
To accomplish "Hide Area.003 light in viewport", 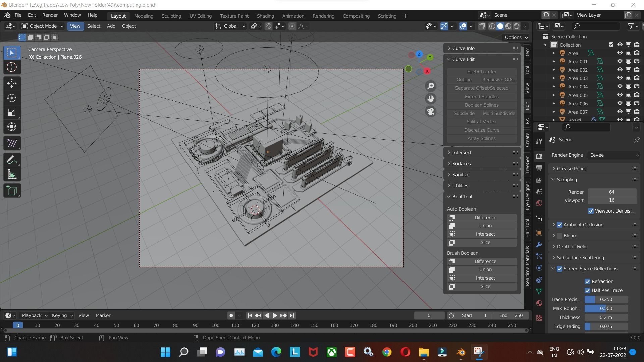I will 620,78.
